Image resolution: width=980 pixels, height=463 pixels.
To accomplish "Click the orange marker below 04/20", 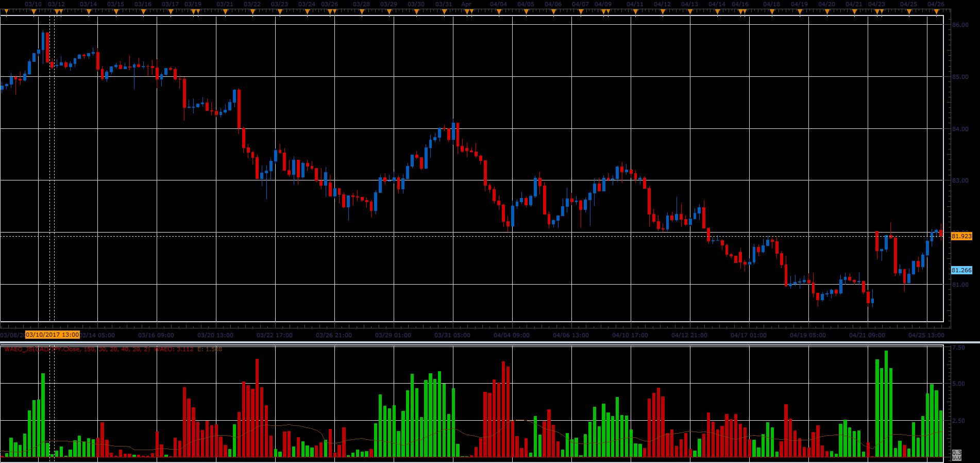I will [x=827, y=12].
